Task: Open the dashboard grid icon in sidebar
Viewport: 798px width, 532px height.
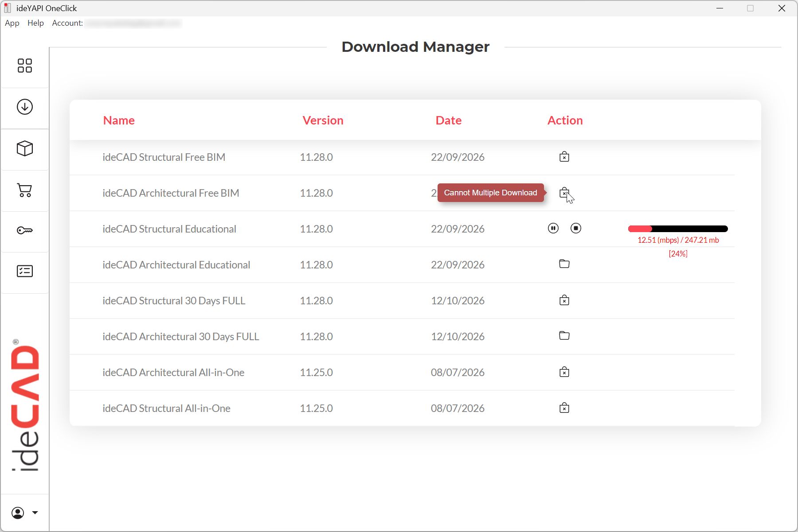Action: tap(25, 66)
